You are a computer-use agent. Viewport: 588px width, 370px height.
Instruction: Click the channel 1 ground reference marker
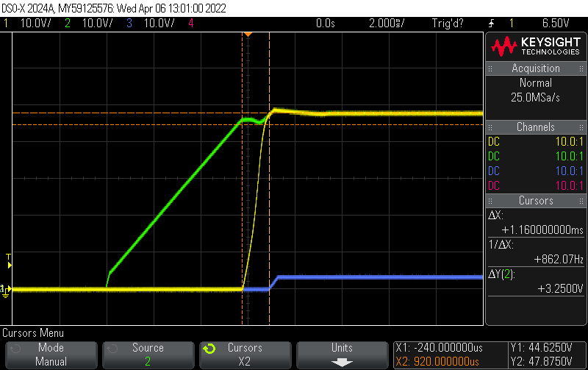(x=5, y=289)
